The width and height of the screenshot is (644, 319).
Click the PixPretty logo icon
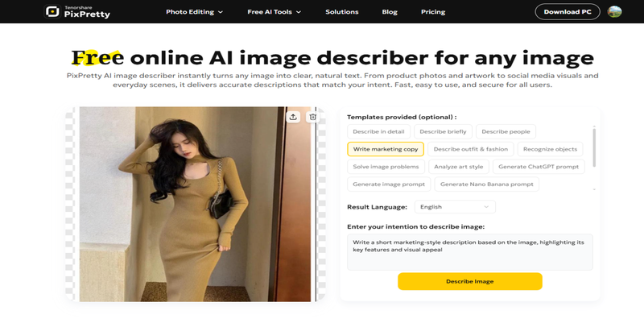(x=52, y=11)
